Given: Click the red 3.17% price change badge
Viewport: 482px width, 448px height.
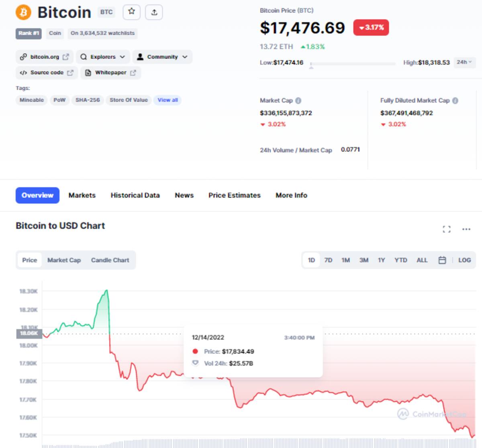Looking at the screenshot, I should tap(371, 27).
